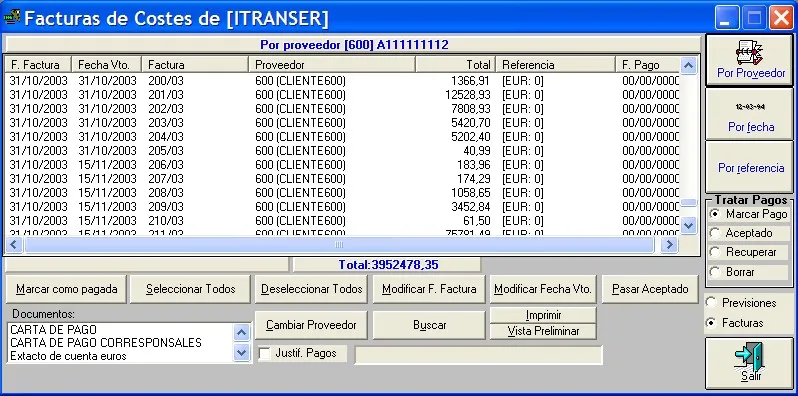Click total amount 1366,91

point(471,81)
